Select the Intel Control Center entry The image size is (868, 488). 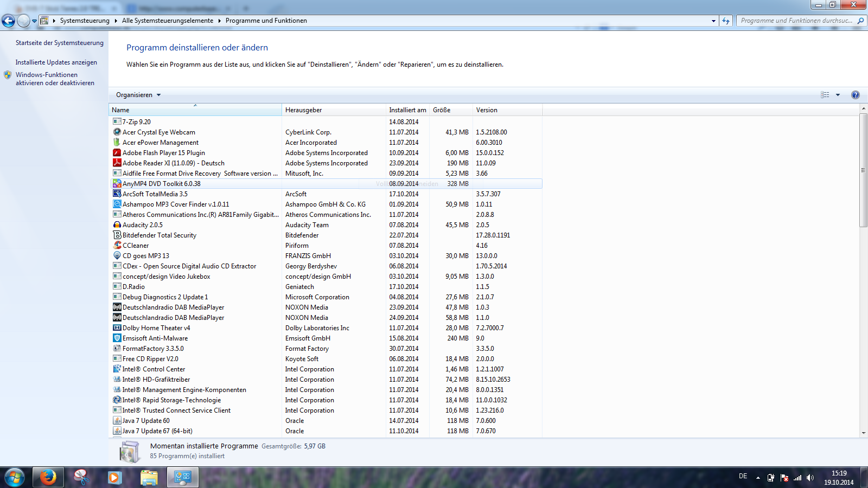[x=325, y=369]
